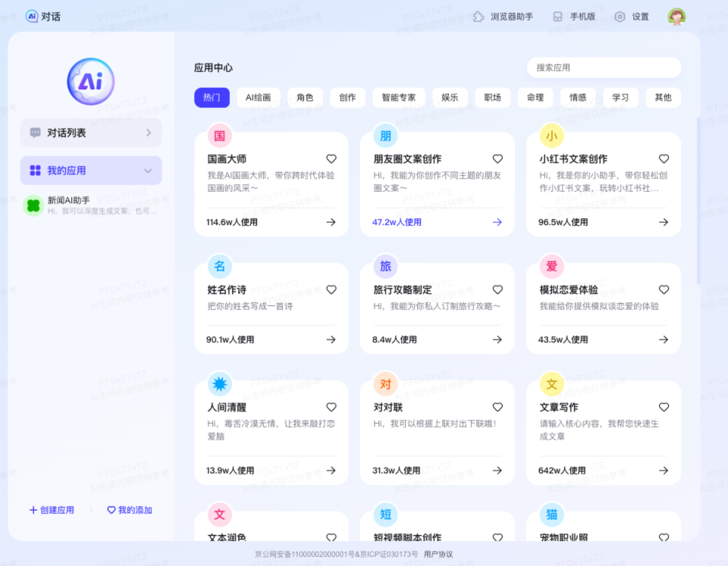Viewport: 728px width, 566px height.
Task: Favorite 文章写作 with the heart icon
Action: 664,407
